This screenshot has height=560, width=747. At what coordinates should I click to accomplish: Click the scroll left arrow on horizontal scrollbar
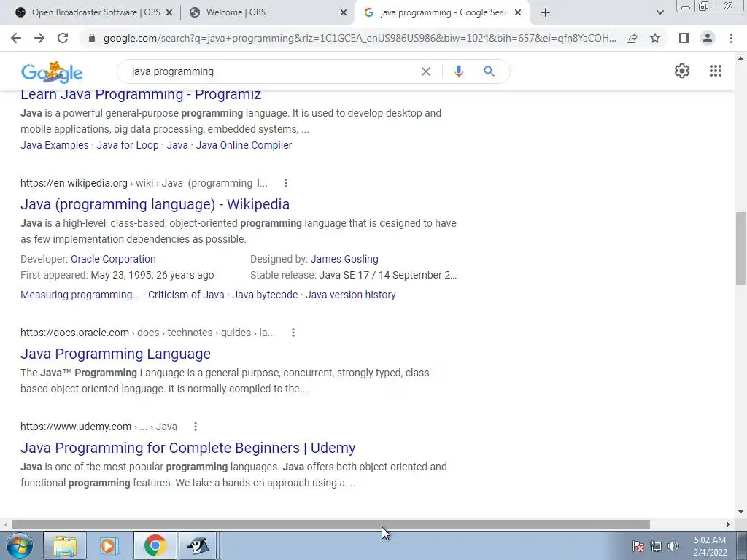click(5, 524)
